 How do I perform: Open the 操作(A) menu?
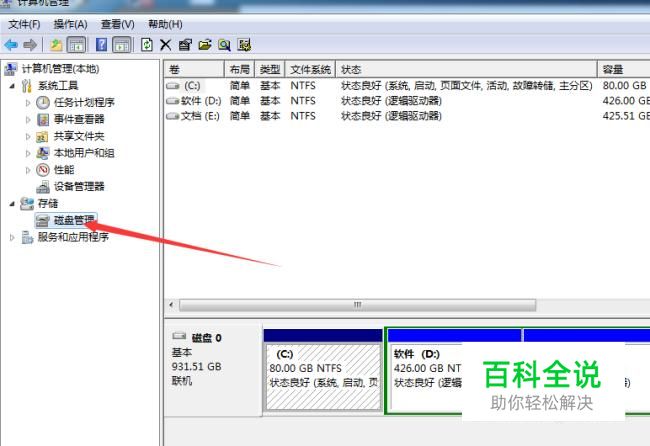click(70, 24)
